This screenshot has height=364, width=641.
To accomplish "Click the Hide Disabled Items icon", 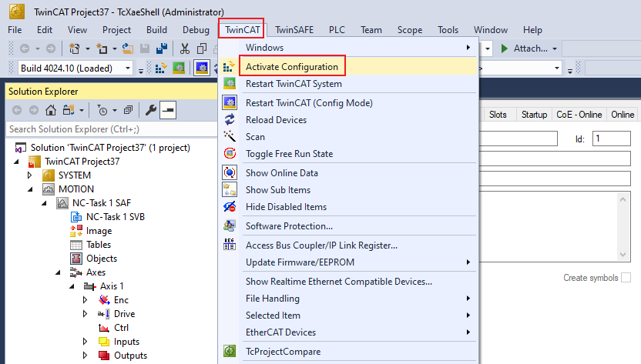I will click(230, 207).
